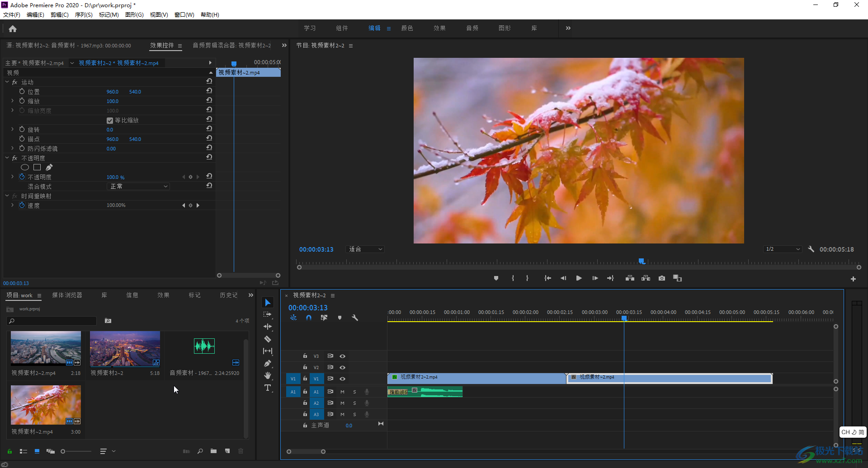Uncheck uniform scale checkbox
This screenshot has width=868, height=468.
tap(109, 121)
